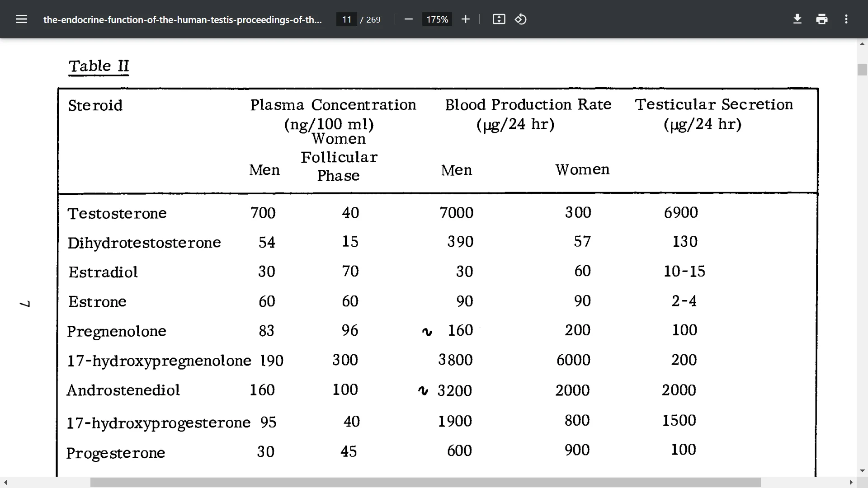Click the value 3800 in 17-hydroxypregnenolone row
This screenshot has height=488, width=868.
[x=455, y=360]
